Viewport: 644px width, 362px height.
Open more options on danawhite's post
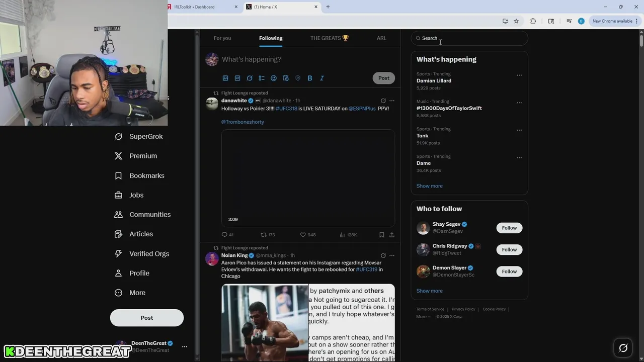pyautogui.click(x=392, y=101)
